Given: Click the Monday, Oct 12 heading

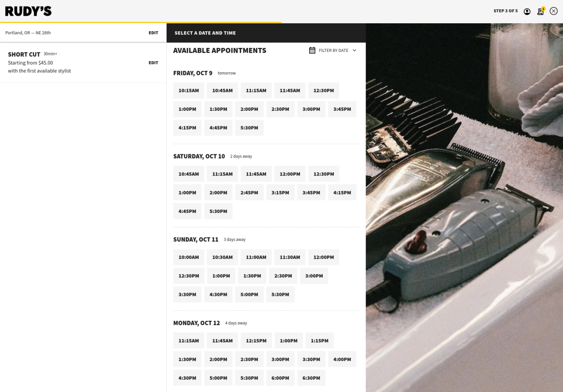Looking at the screenshot, I should point(197,323).
